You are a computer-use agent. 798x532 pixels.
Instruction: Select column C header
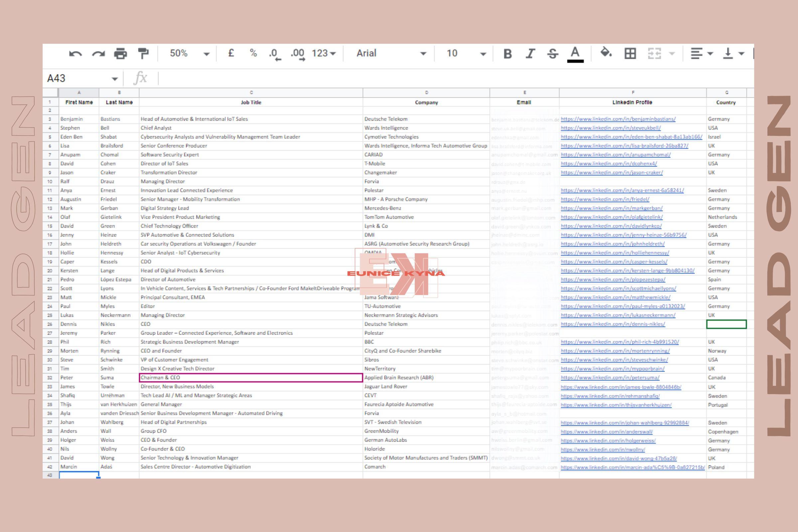point(251,92)
